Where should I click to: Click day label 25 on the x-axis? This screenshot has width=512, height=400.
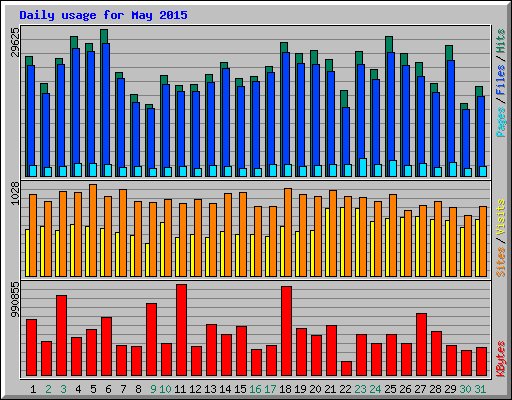tap(390, 389)
